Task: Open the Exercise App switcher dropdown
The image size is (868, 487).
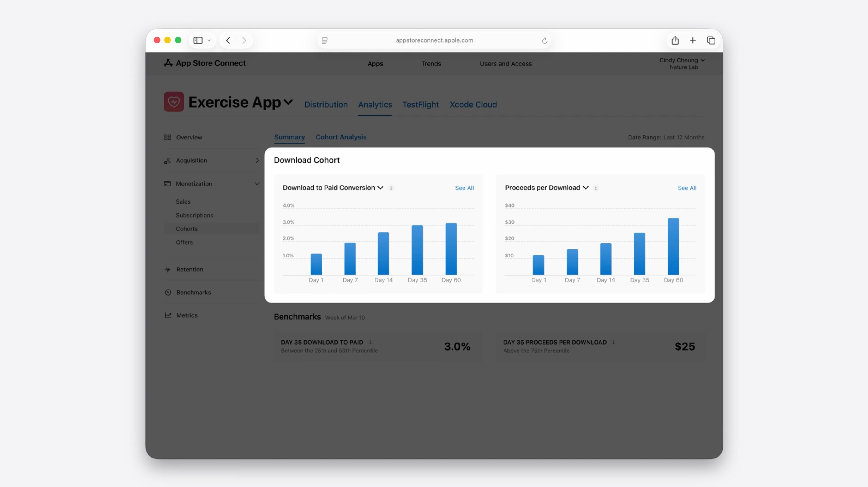Action: pos(288,102)
